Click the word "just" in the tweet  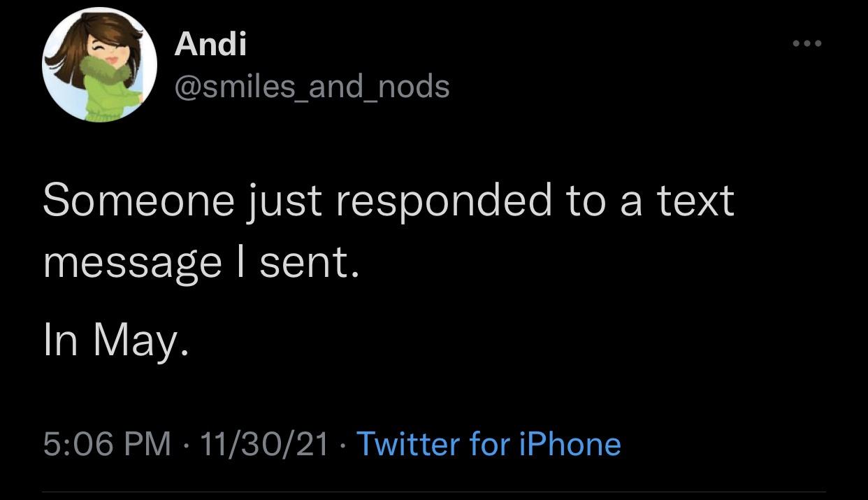284,201
